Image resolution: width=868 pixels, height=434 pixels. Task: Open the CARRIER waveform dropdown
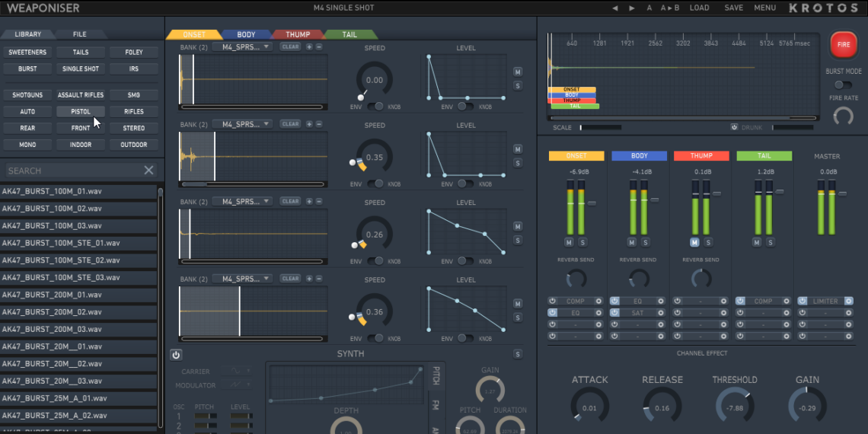pyautogui.click(x=236, y=371)
